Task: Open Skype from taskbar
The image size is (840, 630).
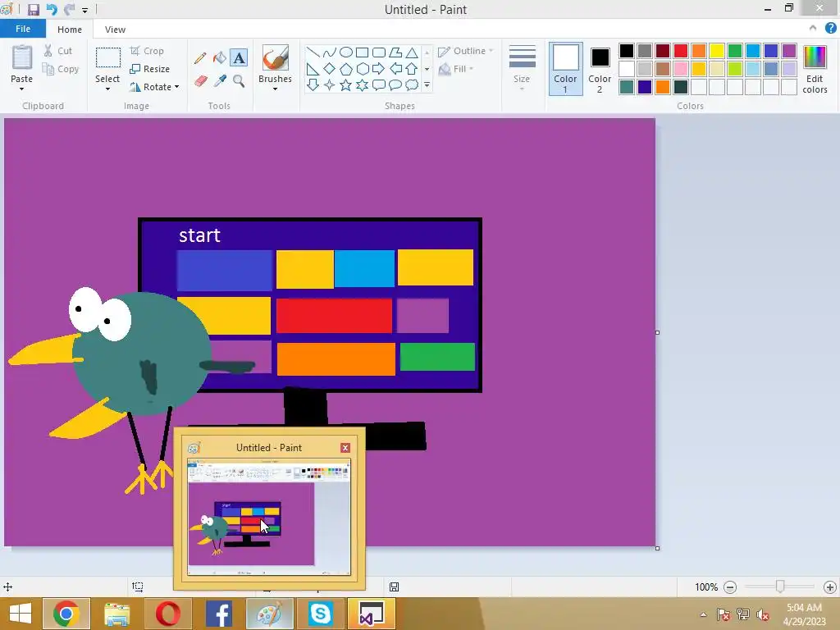Action: (321, 614)
